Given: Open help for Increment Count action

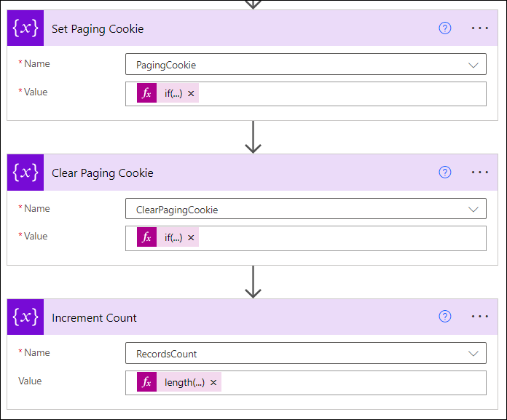Looking at the screenshot, I should (x=445, y=317).
